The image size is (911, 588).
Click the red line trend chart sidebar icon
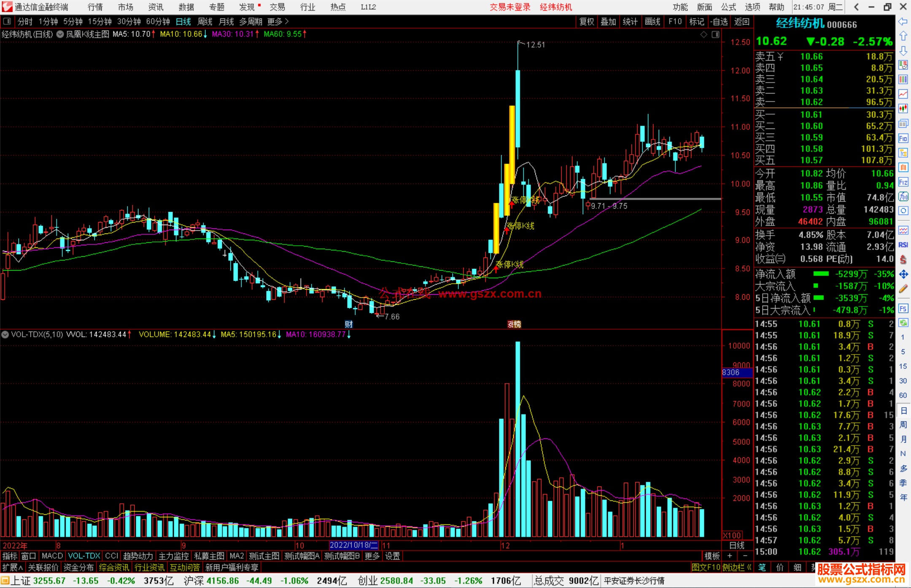[x=903, y=94]
